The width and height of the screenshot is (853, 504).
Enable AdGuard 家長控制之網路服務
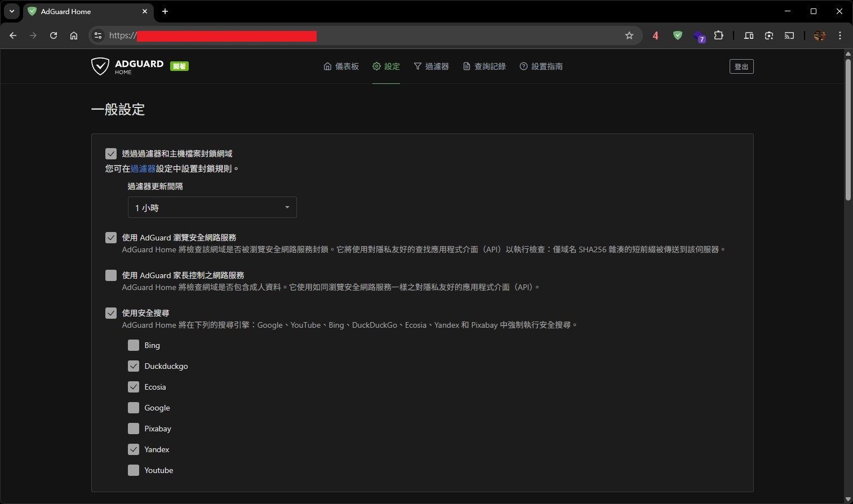pyautogui.click(x=110, y=275)
